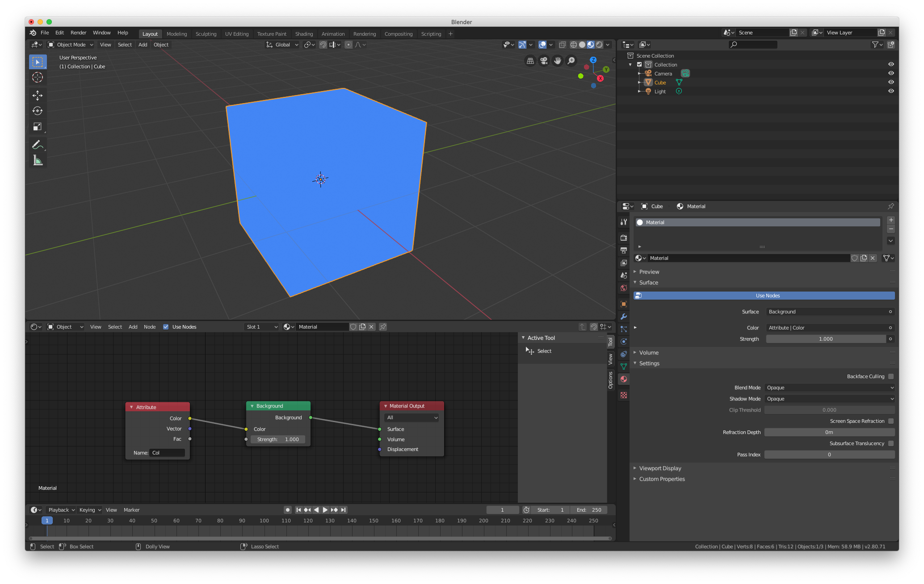The image size is (924, 584).
Task: Select the Measure tool
Action: click(x=38, y=160)
